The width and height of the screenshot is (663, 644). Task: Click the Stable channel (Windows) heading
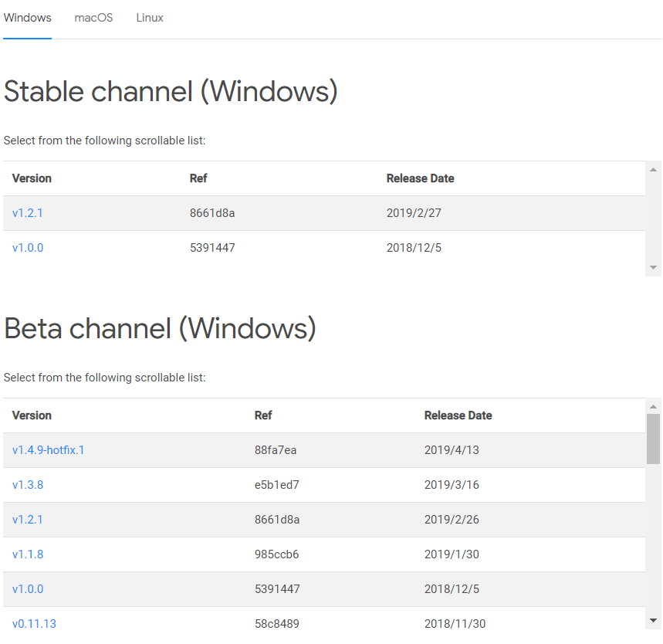[171, 91]
